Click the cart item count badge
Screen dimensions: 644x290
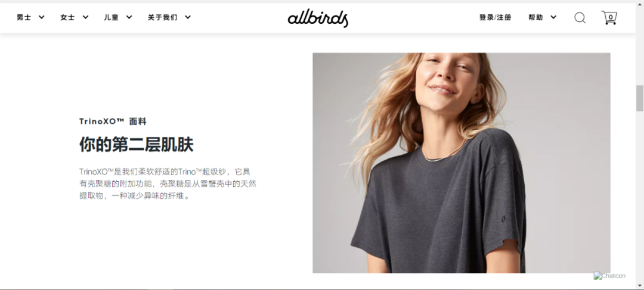[x=611, y=17]
